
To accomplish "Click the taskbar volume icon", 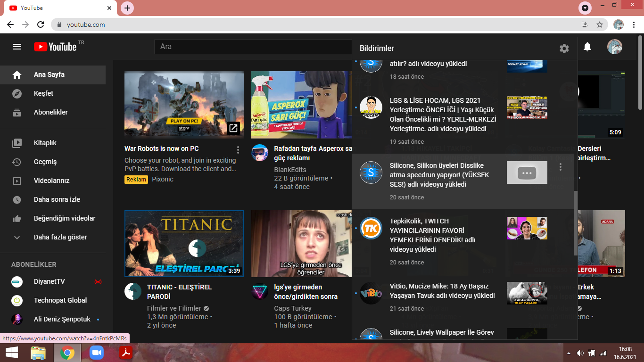I will [x=580, y=353].
